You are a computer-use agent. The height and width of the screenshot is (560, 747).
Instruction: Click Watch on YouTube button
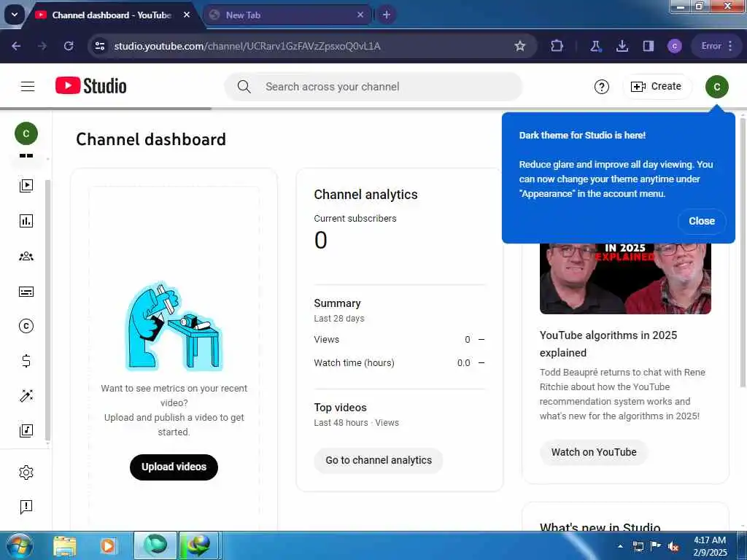coord(594,452)
